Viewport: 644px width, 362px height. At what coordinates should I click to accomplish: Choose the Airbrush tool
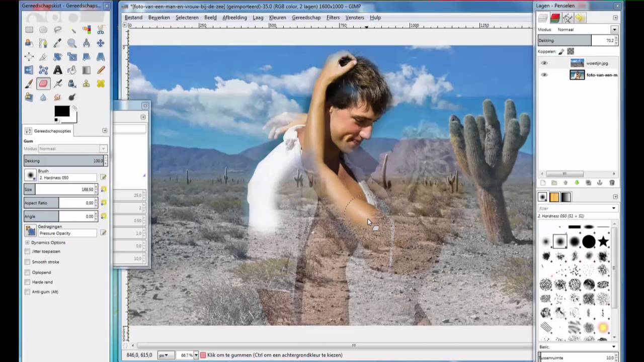pos(58,84)
